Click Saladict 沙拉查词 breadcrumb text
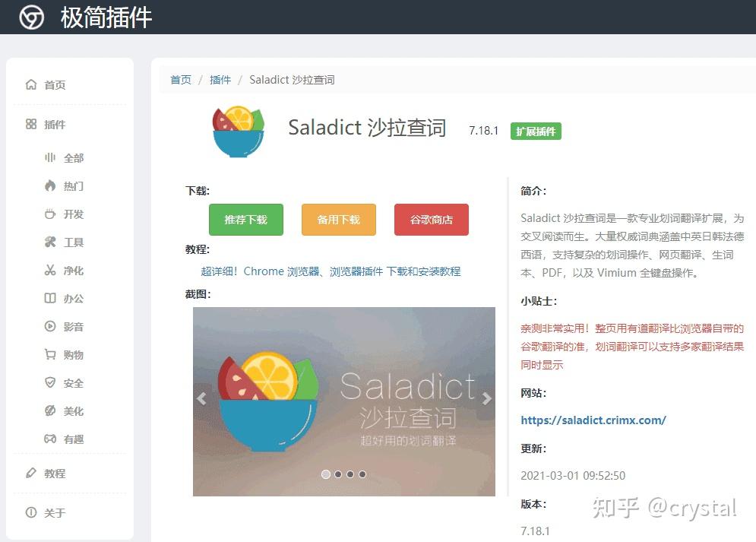756x542 pixels. (x=292, y=80)
